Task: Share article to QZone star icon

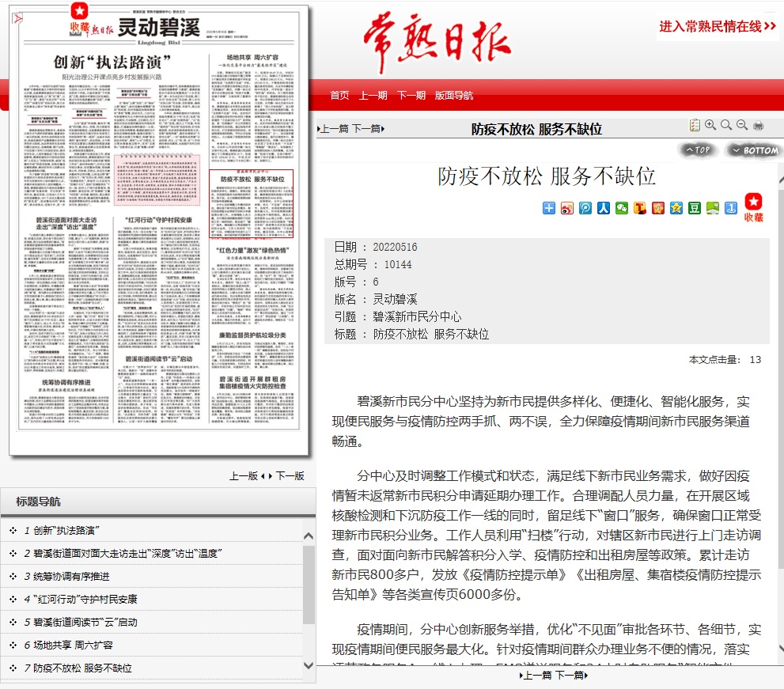Action: pos(676,208)
